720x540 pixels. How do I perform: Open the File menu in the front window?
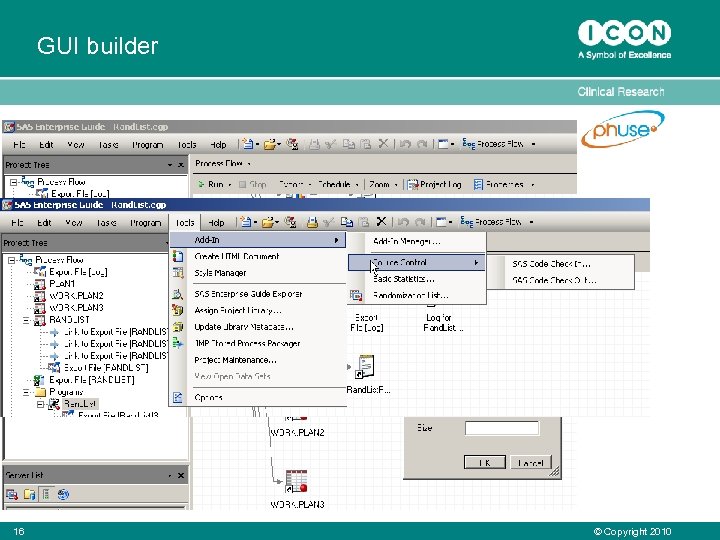17,223
